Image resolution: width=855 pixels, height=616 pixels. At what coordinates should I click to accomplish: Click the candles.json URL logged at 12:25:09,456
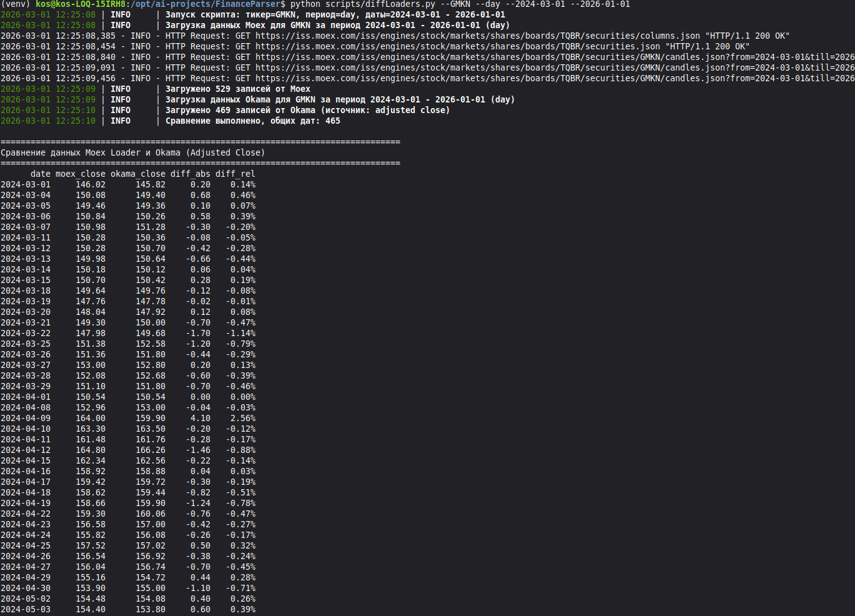point(554,78)
